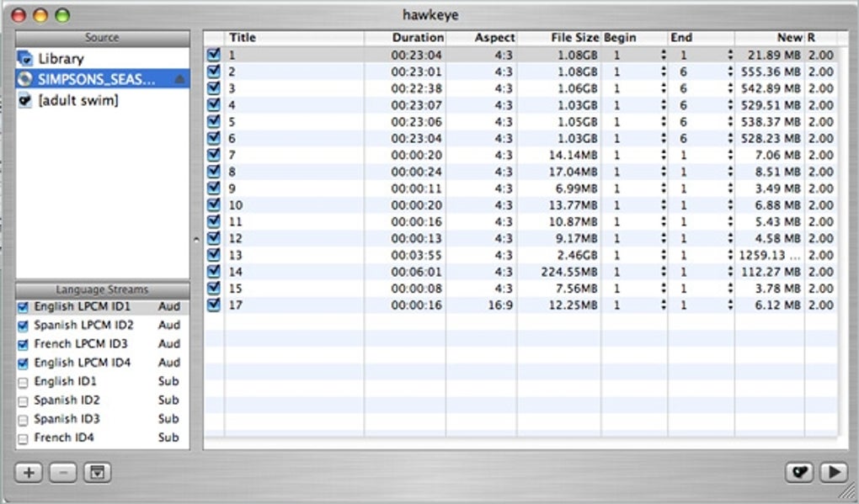Sort by the Aspect column header

tap(481, 38)
